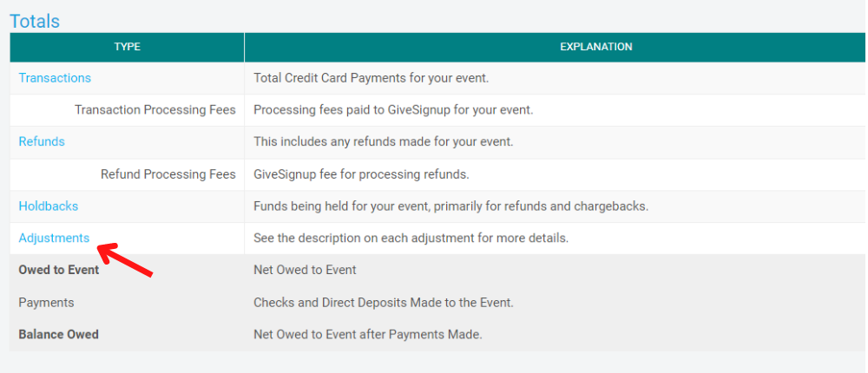This screenshot has height=373, width=868.
Task: Click the TYPE column header
Action: (x=128, y=47)
